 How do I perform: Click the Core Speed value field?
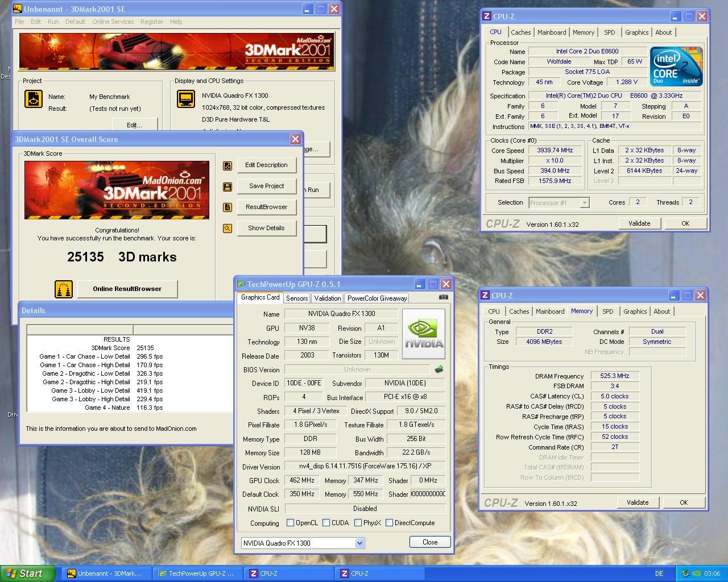pyautogui.click(x=555, y=151)
